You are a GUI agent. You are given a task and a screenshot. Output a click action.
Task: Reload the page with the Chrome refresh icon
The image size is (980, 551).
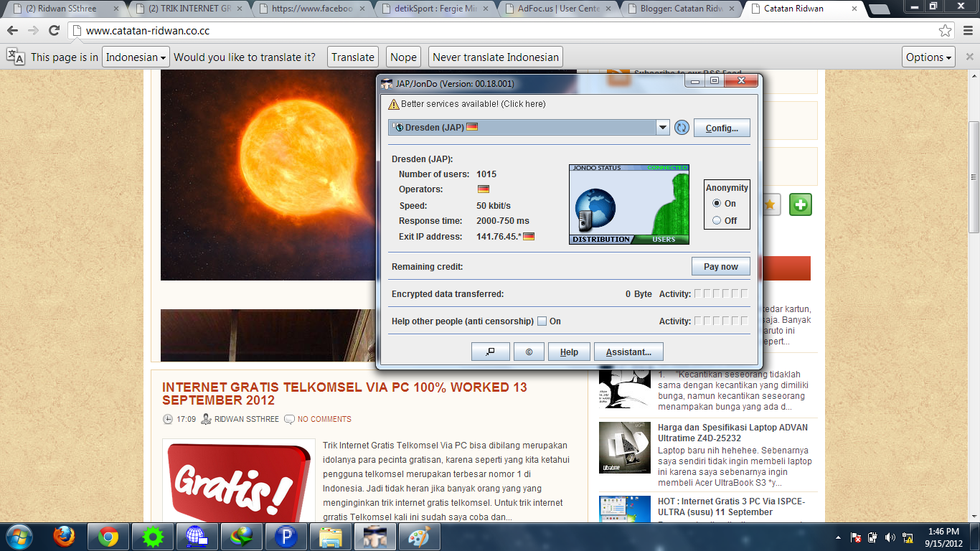[x=54, y=31]
